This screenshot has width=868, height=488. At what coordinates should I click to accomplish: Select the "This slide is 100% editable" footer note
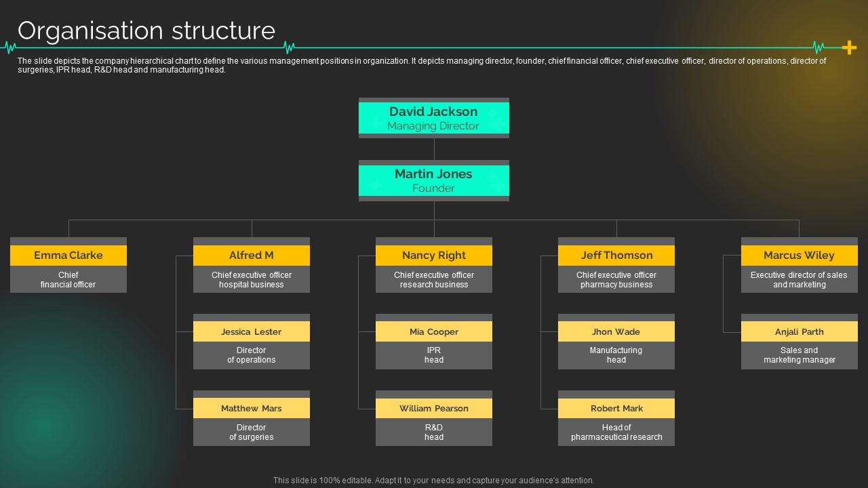click(x=434, y=481)
